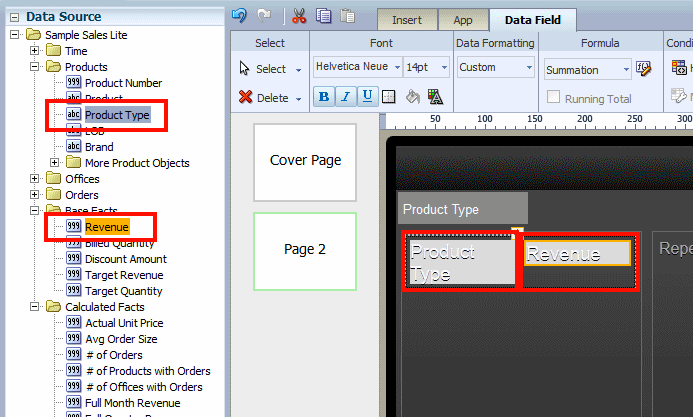Open the 14pt font size dropdown
693x417 pixels.
[x=444, y=67]
